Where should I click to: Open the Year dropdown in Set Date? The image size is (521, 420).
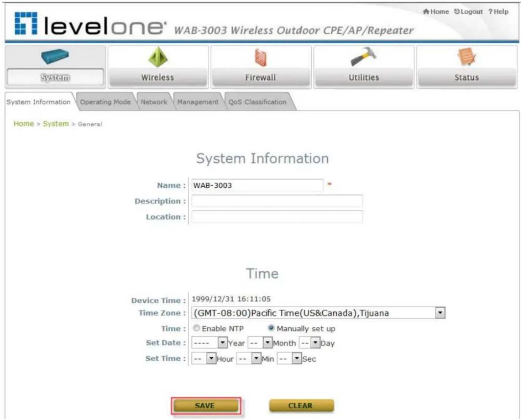pos(209,343)
